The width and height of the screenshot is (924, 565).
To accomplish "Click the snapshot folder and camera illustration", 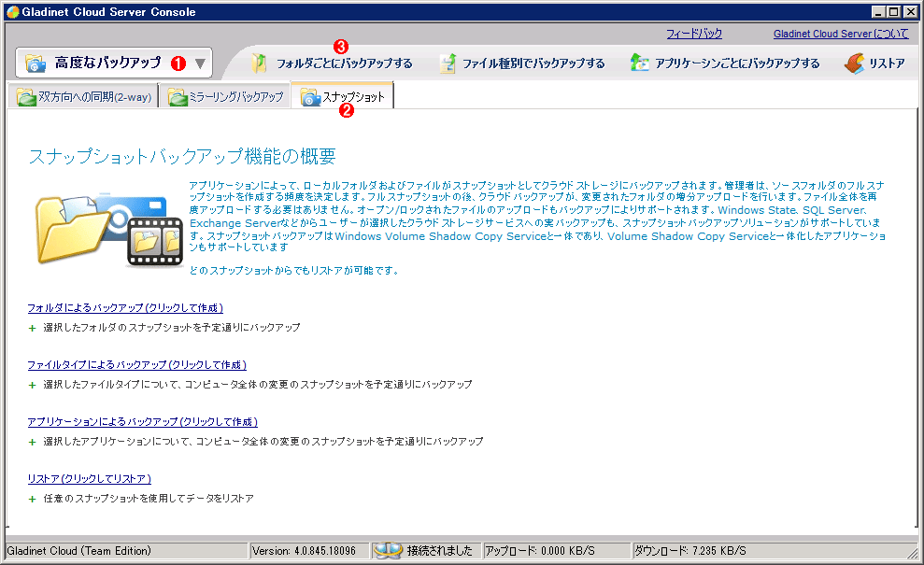I will (109, 230).
